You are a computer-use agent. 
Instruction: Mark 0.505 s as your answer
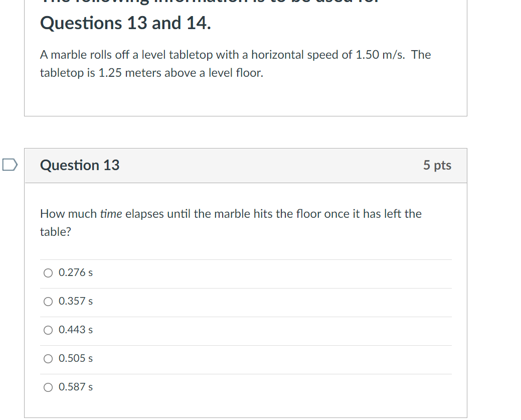coord(48,358)
